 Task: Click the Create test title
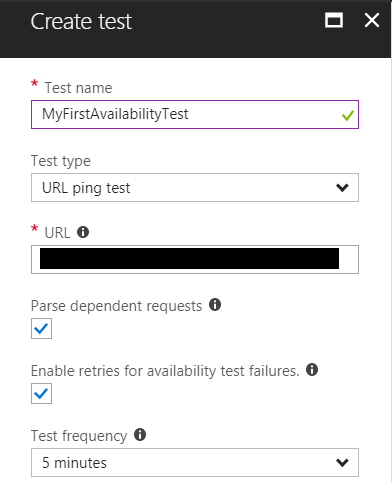[81, 21]
